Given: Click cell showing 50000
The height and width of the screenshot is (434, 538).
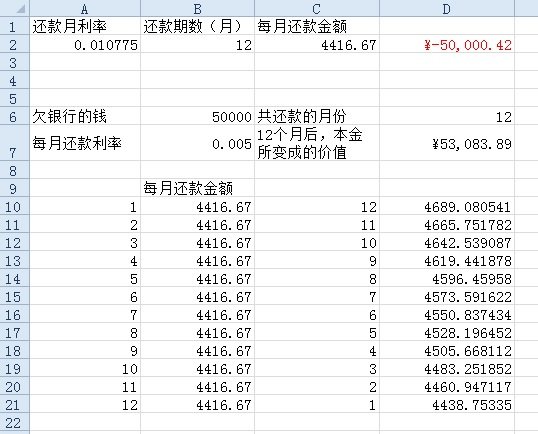Looking at the screenshot, I should (x=197, y=116).
